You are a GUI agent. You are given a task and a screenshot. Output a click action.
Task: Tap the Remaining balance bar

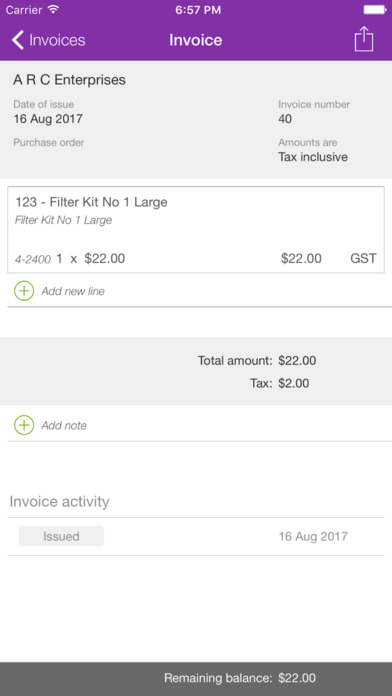coord(196,679)
